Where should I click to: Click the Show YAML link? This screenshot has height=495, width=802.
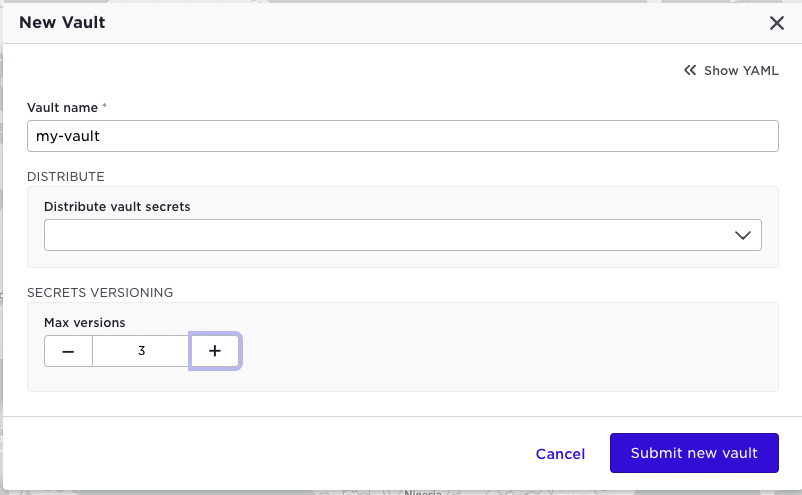[731, 71]
